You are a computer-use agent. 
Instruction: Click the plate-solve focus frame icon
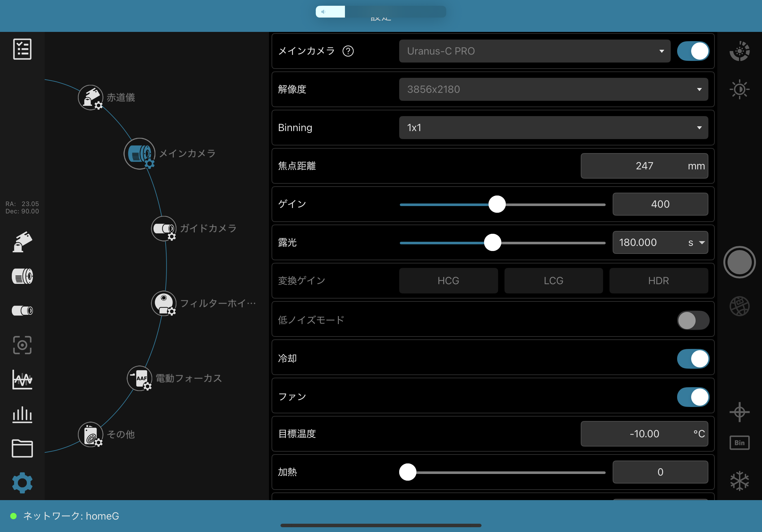pyautogui.click(x=22, y=345)
